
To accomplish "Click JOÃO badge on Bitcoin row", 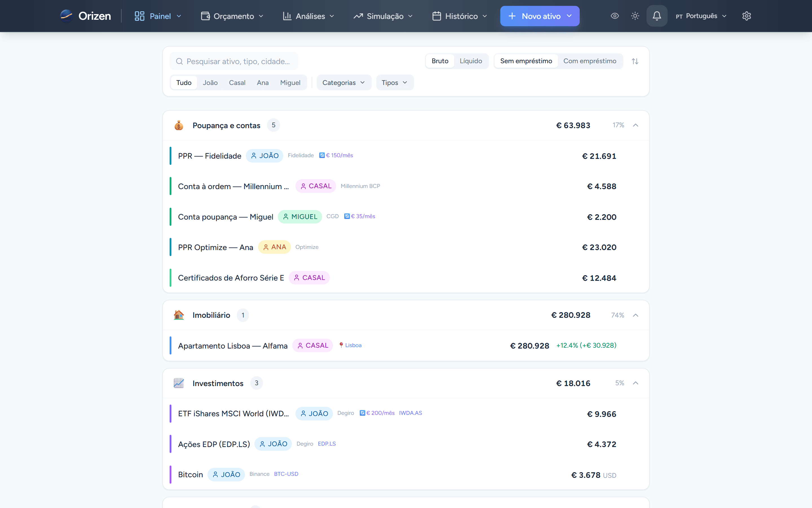I will click(226, 474).
